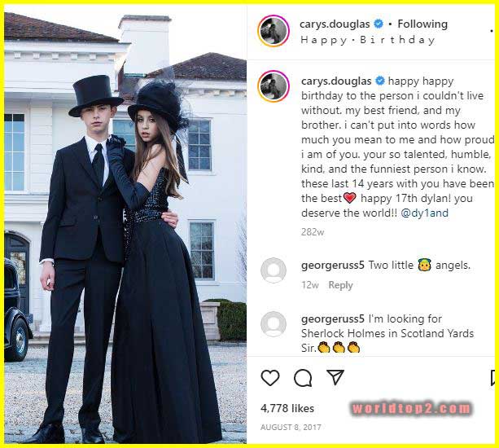The width and height of the screenshot is (499, 448).
Task: Open georgeruss5 avatar on Sherlock Holmes comment
Action: coord(274,324)
